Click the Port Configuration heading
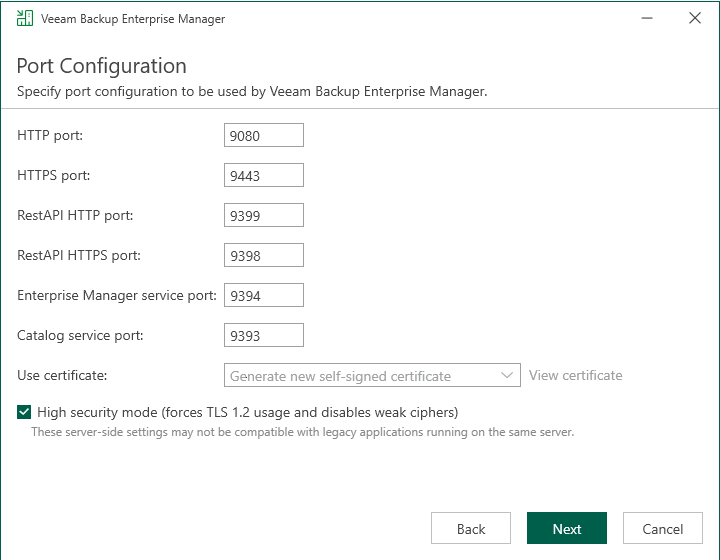This screenshot has height=560, width=720. point(101,66)
